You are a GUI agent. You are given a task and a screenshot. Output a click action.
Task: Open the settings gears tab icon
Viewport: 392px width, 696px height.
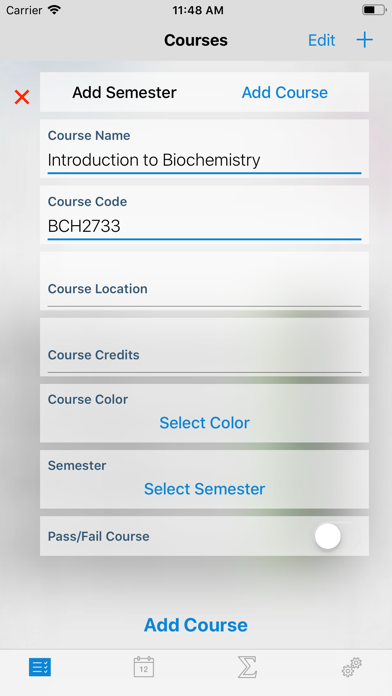click(352, 667)
